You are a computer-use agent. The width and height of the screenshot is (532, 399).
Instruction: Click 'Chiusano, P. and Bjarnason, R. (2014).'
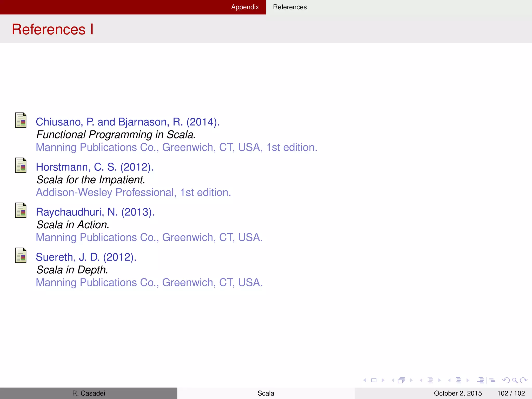point(128,122)
